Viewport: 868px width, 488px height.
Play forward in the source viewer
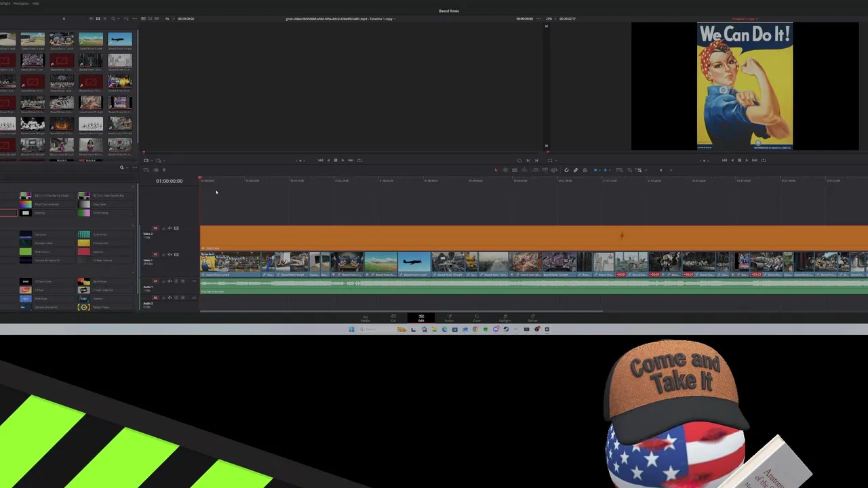[x=343, y=161]
